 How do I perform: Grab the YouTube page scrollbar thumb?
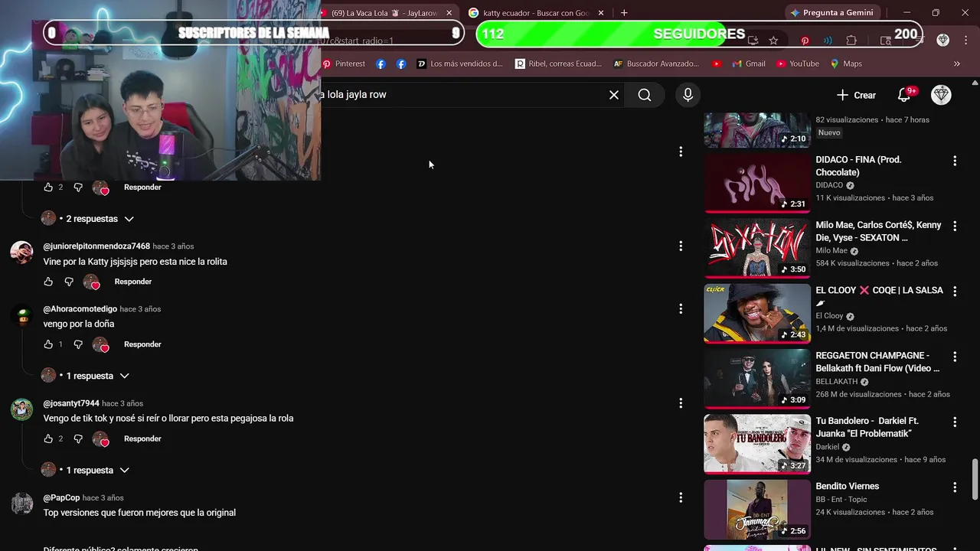point(975,479)
